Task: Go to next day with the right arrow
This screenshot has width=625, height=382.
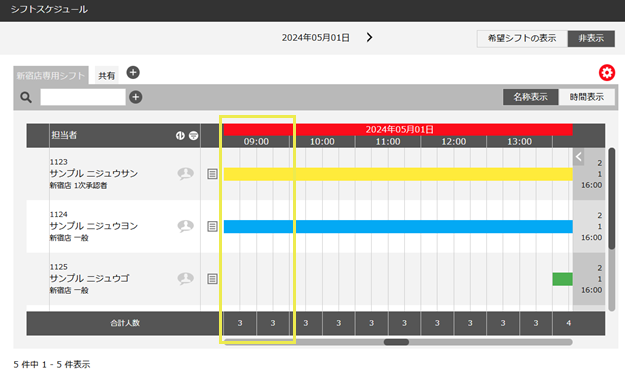Action: point(369,37)
